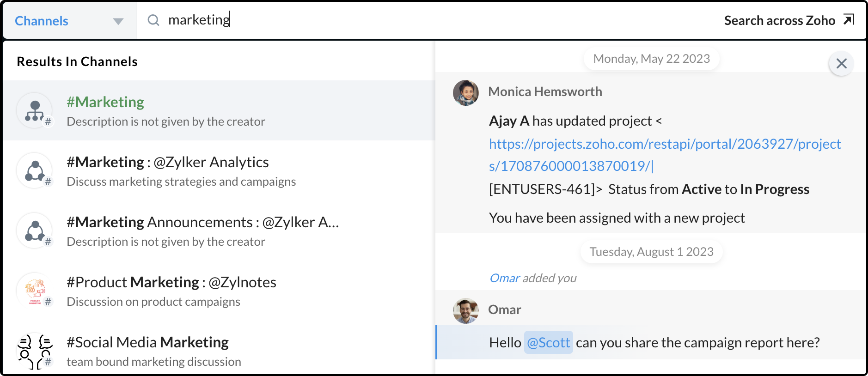Click the external arrow icon beside Search across Zoho
This screenshot has width=868, height=376.
[849, 20]
